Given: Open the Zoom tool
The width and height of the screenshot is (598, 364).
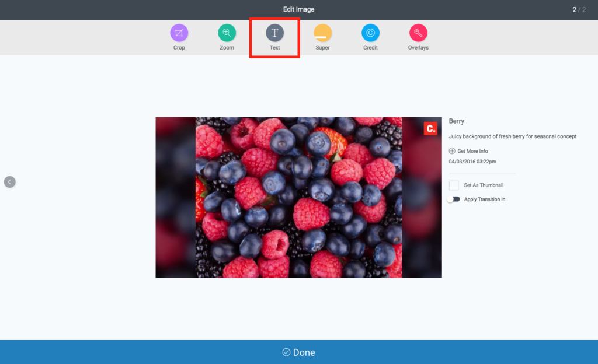Looking at the screenshot, I should coord(227,33).
